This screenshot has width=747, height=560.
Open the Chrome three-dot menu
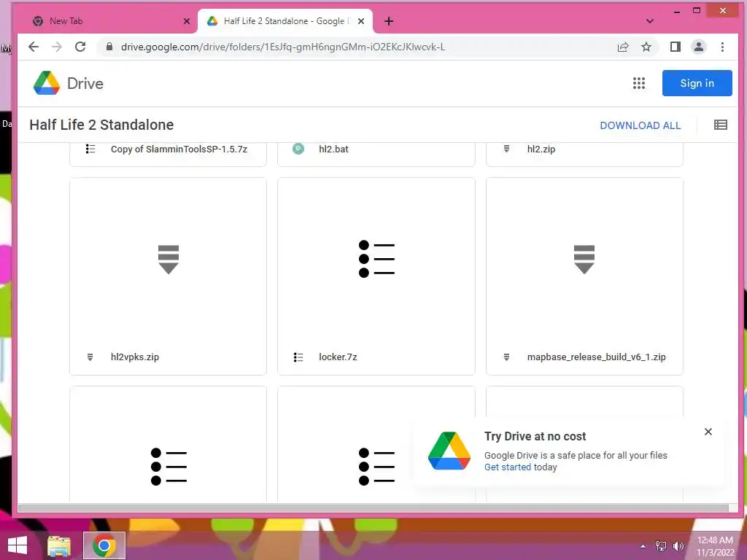[x=722, y=47]
